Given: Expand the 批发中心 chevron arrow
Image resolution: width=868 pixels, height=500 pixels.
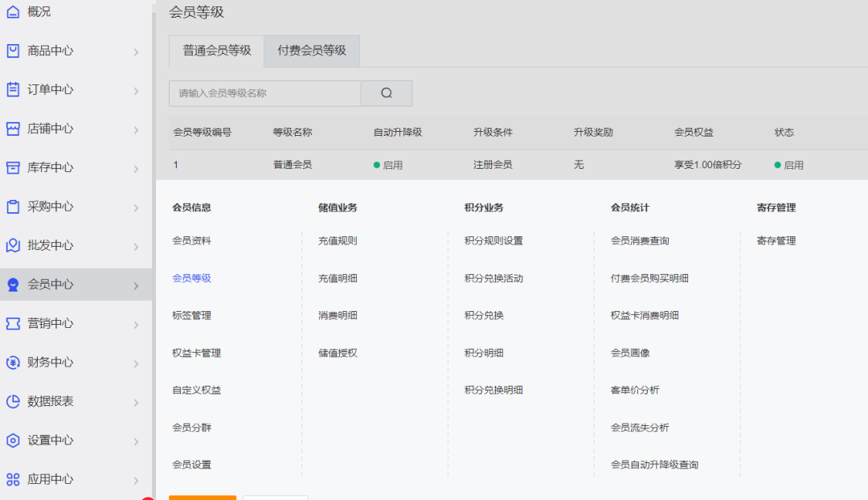Looking at the screenshot, I should (x=136, y=246).
